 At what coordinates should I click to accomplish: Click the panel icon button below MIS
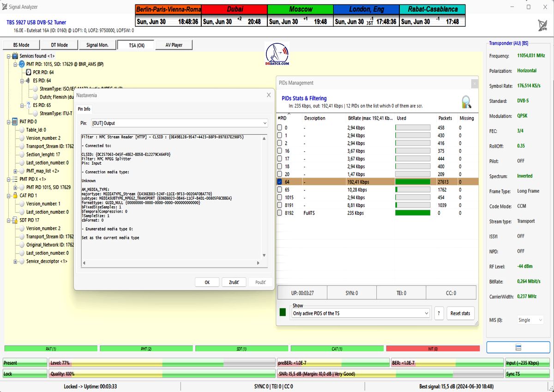pyautogui.click(x=518, y=347)
